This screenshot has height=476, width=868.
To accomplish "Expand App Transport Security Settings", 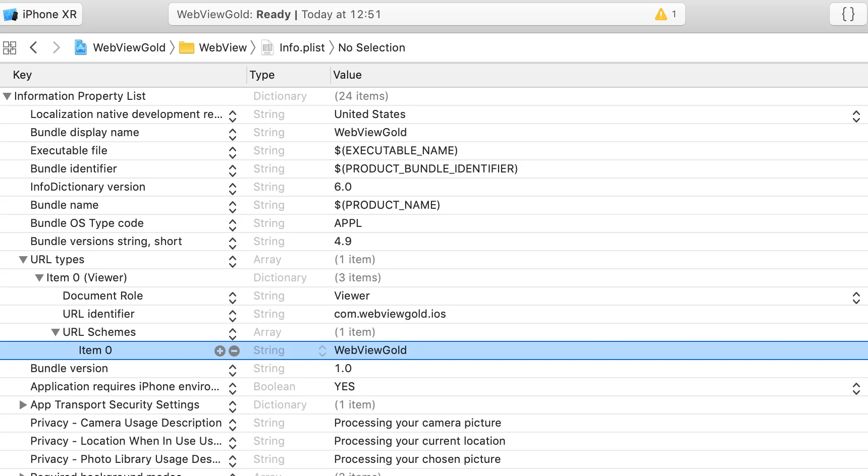I will pyautogui.click(x=23, y=404).
